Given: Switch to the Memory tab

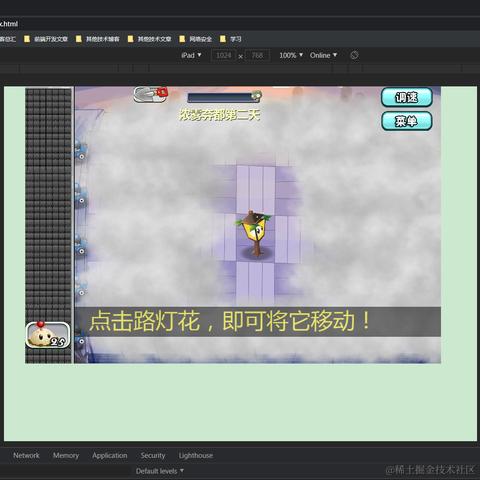Looking at the screenshot, I should [x=66, y=455].
